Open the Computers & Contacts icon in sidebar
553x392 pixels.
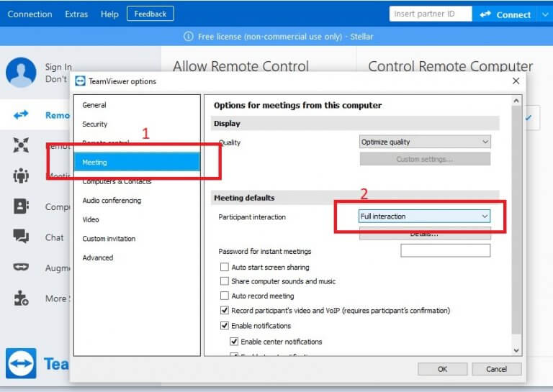tap(21, 206)
